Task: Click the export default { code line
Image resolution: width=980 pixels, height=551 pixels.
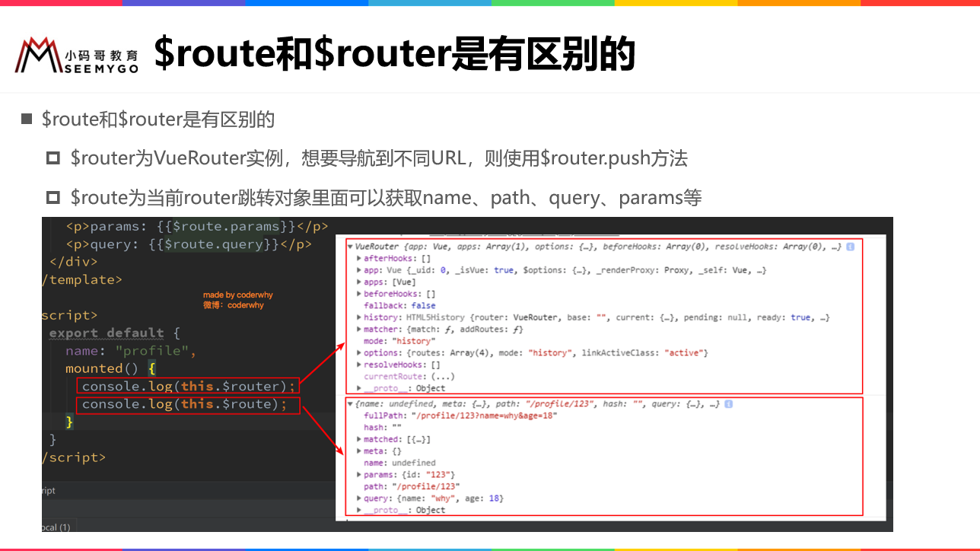Action: [x=114, y=333]
